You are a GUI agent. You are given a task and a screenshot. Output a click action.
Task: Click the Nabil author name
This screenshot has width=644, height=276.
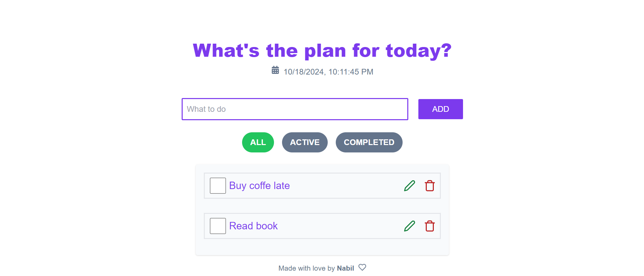pyautogui.click(x=346, y=268)
